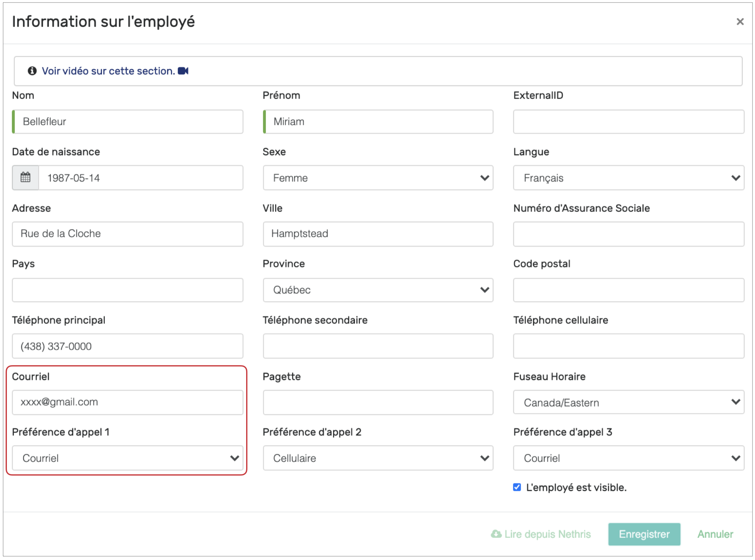Click Lire depuis Nethris
The width and height of the screenshot is (755, 560).
547,534
